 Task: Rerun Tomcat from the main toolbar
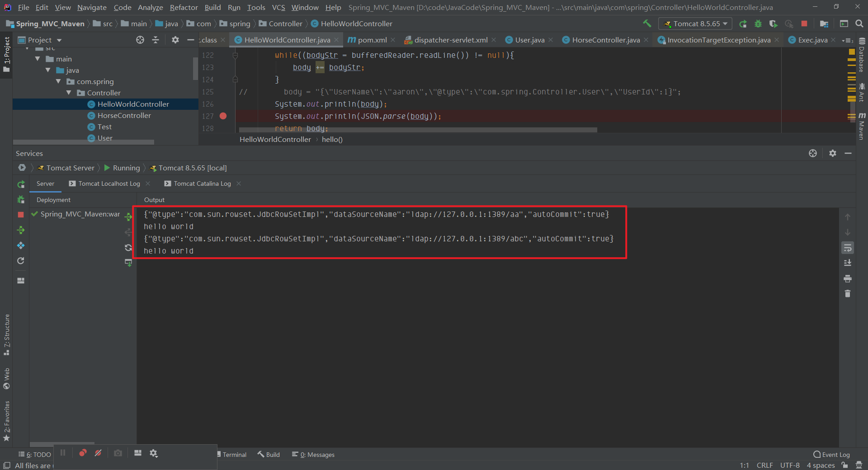coord(743,23)
